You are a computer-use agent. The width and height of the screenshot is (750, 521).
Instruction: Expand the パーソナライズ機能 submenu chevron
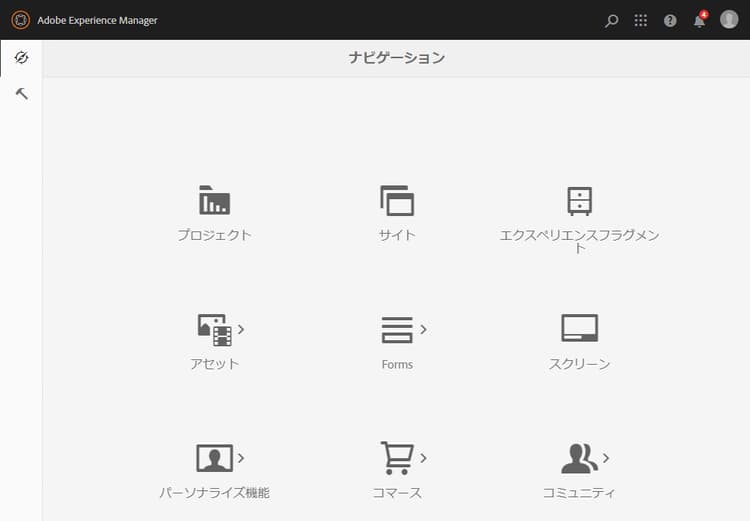241,458
